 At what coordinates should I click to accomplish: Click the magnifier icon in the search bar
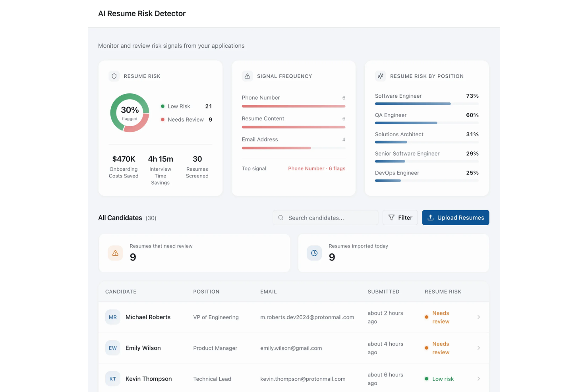click(281, 218)
